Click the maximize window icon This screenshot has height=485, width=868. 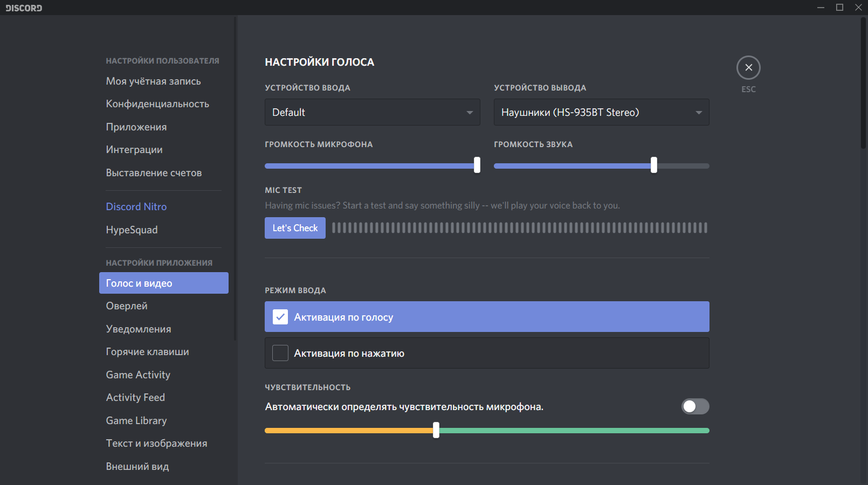point(839,7)
